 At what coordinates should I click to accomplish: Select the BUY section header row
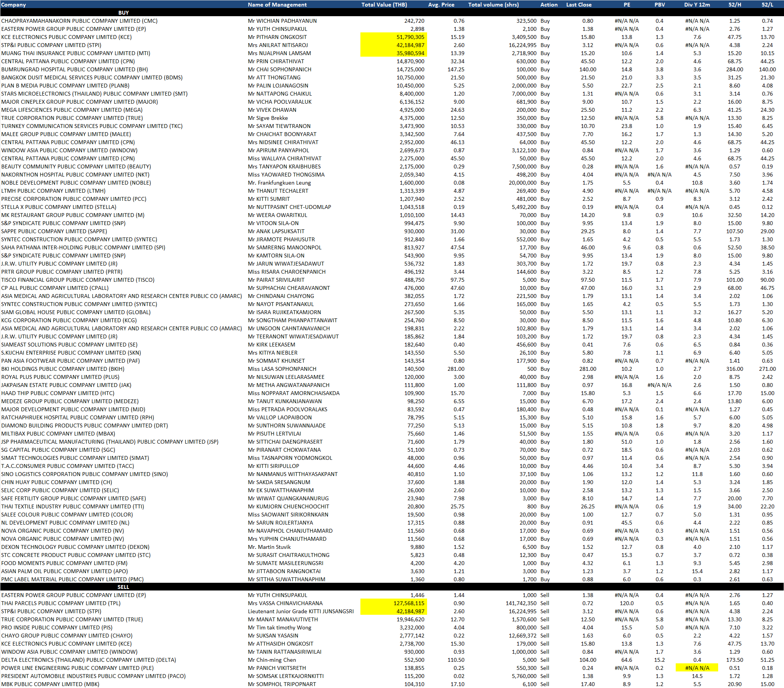pyautogui.click(x=123, y=13)
